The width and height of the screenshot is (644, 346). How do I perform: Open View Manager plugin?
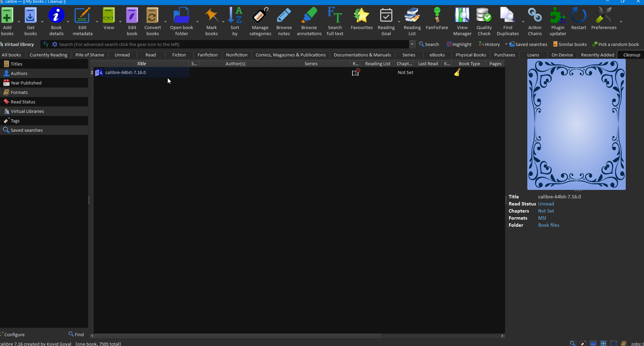tap(462, 21)
